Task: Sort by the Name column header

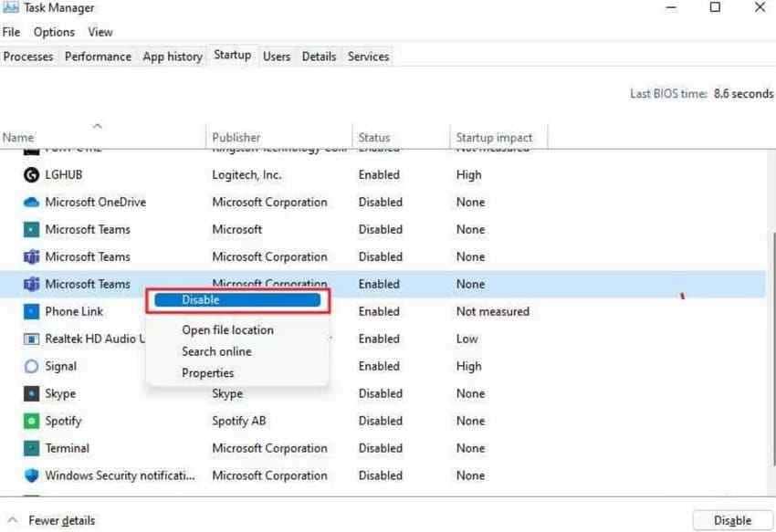Action: coord(102,137)
